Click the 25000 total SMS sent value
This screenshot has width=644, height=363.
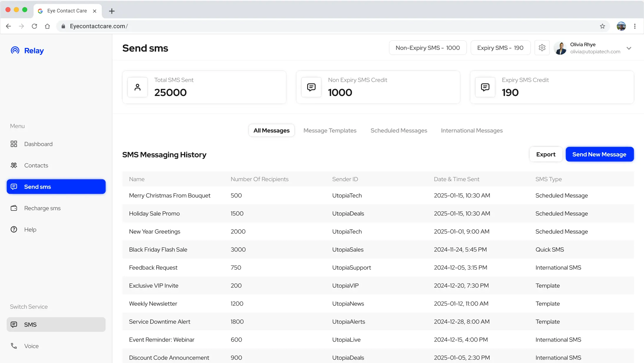pyautogui.click(x=170, y=92)
